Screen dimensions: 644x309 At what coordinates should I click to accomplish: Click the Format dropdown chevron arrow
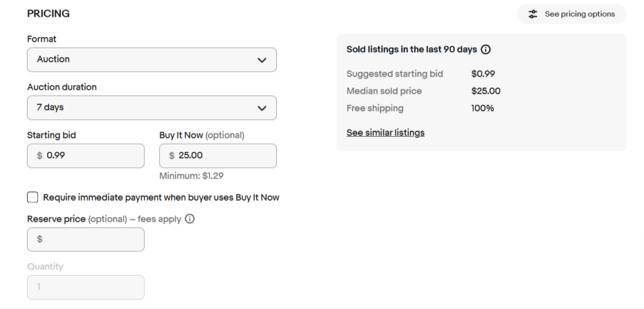pyautogui.click(x=262, y=60)
